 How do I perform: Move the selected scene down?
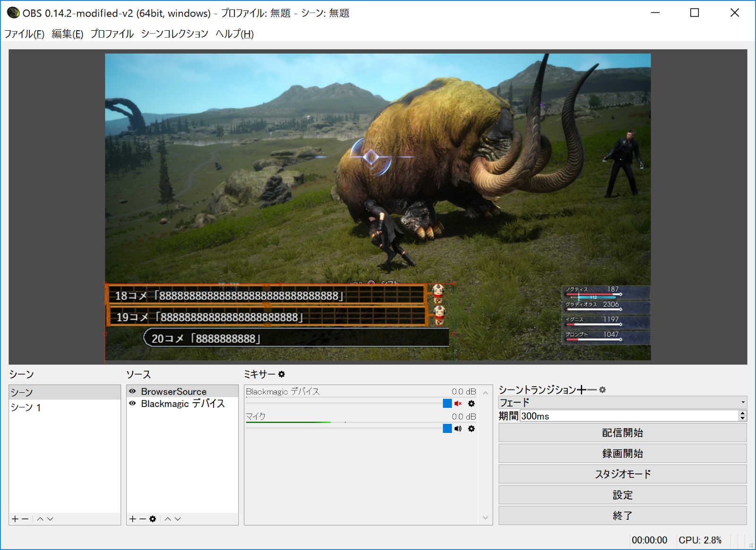coord(50,519)
